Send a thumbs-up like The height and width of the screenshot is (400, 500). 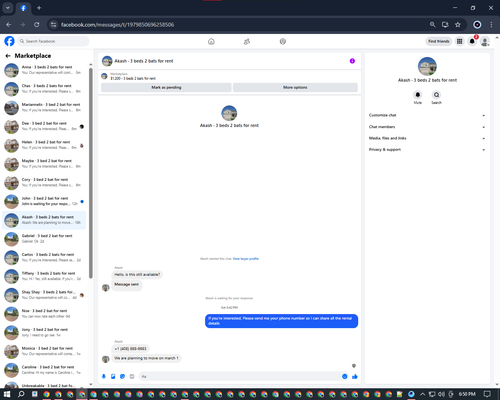pyautogui.click(x=355, y=376)
